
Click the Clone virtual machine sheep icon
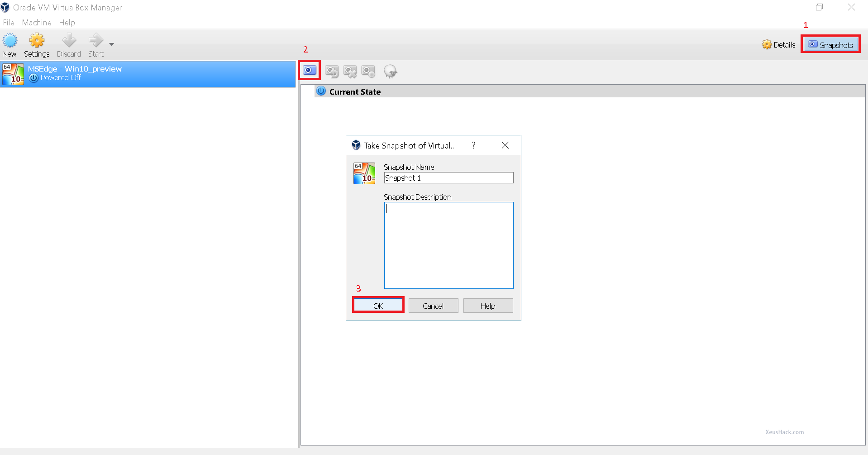click(x=390, y=71)
